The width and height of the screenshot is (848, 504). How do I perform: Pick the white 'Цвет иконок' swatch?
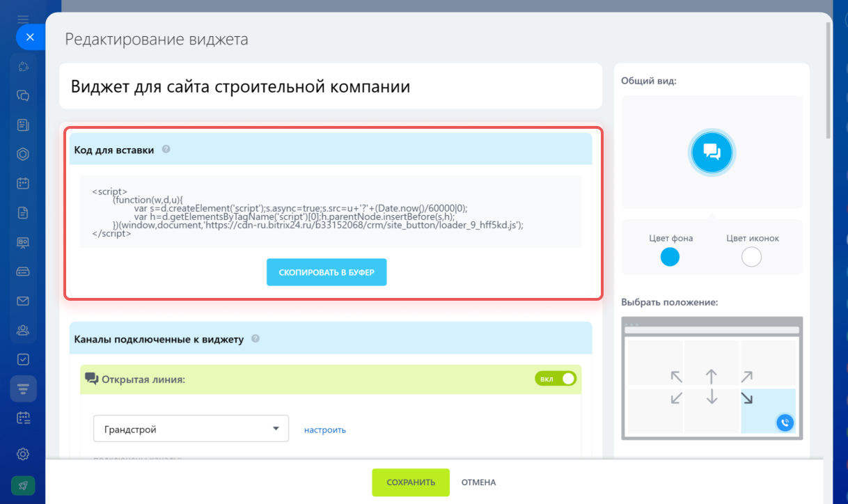point(752,257)
